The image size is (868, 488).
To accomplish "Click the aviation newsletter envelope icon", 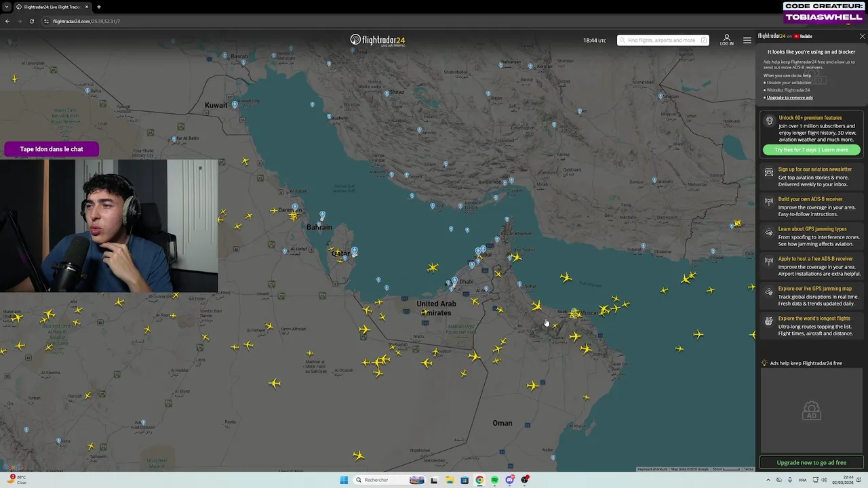I will point(769,172).
